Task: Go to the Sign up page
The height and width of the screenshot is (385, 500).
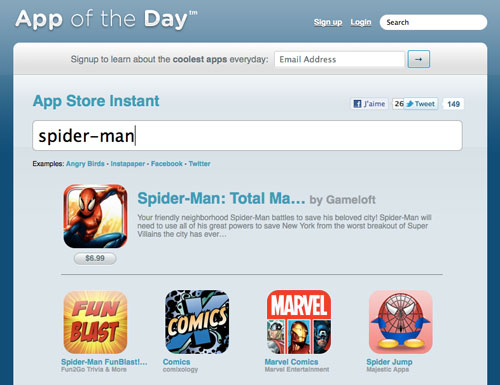Action: click(328, 22)
